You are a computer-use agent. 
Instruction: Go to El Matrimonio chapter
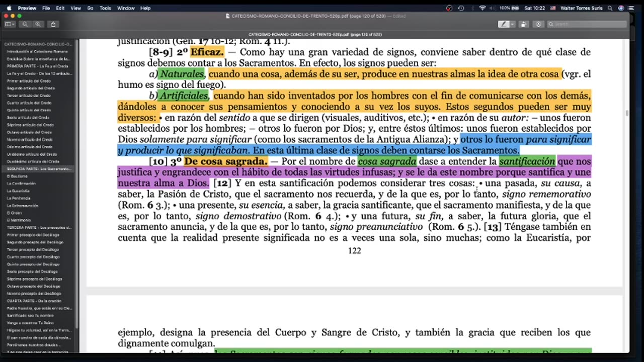[x=19, y=220]
